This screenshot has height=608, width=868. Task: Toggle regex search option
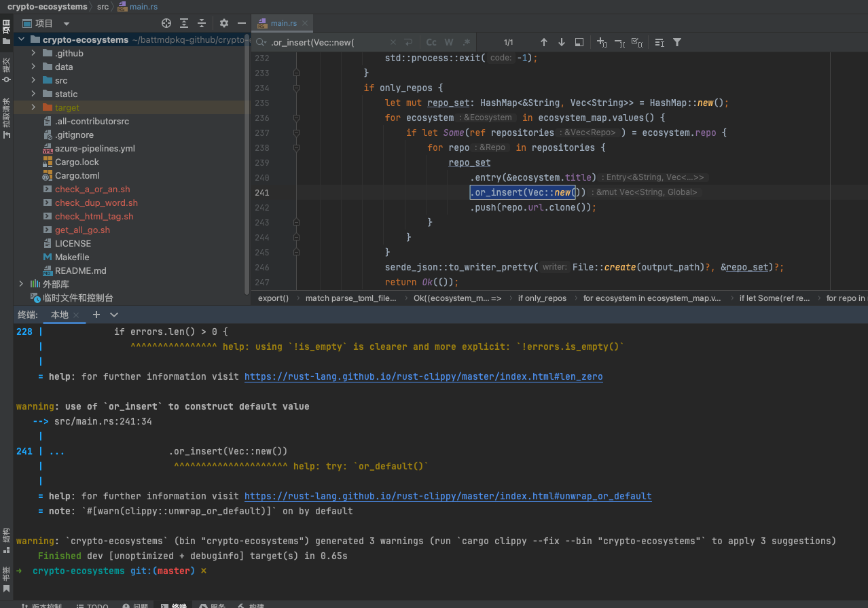467,42
